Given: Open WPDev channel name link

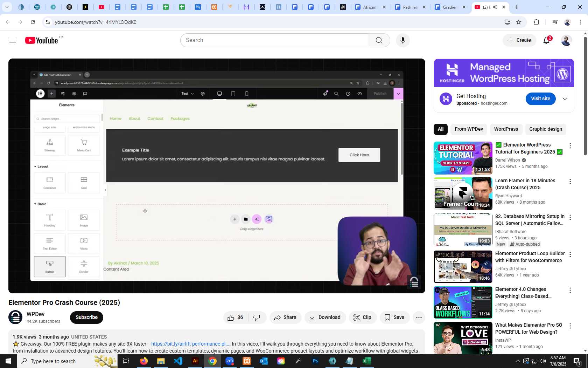Looking at the screenshot, I should (x=35, y=314).
